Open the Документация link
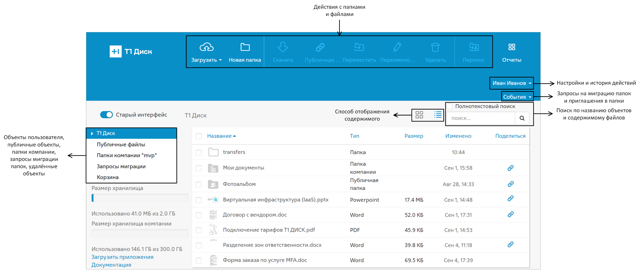 tap(111, 265)
